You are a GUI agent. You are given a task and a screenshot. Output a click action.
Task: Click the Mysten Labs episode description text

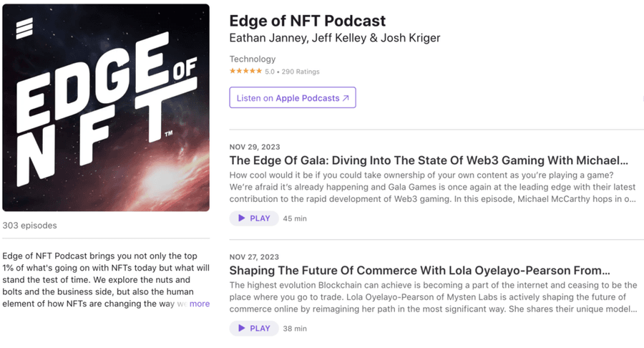pos(433,297)
